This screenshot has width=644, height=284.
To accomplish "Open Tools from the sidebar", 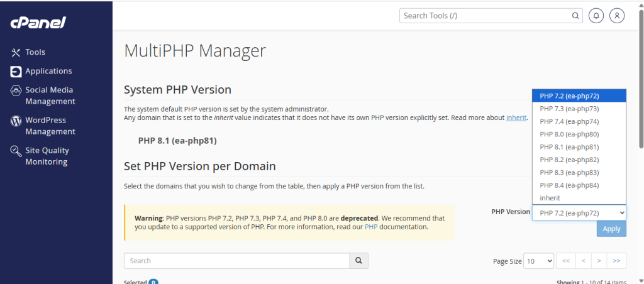I will (35, 52).
